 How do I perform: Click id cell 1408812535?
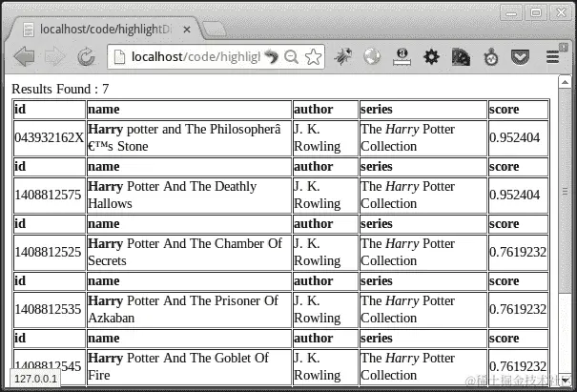pyautogui.click(x=50, y=310)
